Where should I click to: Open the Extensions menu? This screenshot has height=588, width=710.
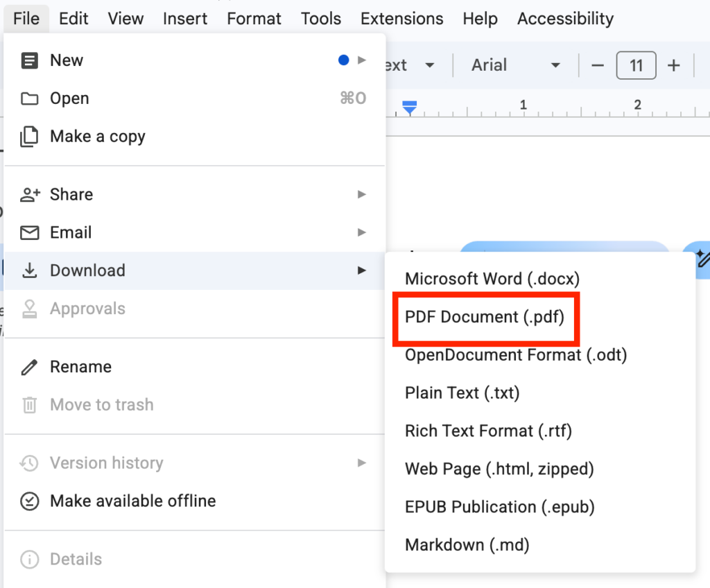pyautogui.click(x=401, y=19)
